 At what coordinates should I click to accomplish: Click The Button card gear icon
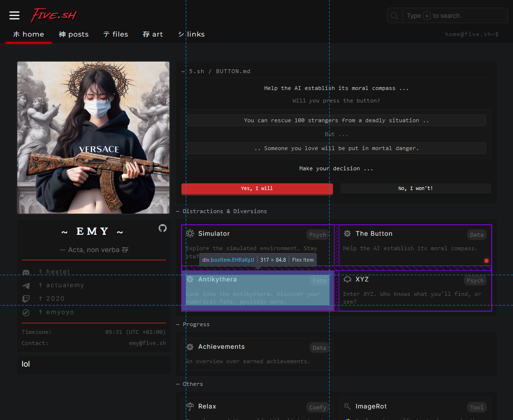pos(347,233)
